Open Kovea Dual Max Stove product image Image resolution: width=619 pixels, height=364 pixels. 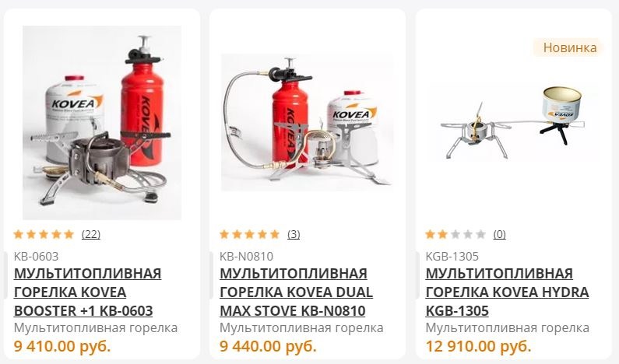click(x=307, y=122)
